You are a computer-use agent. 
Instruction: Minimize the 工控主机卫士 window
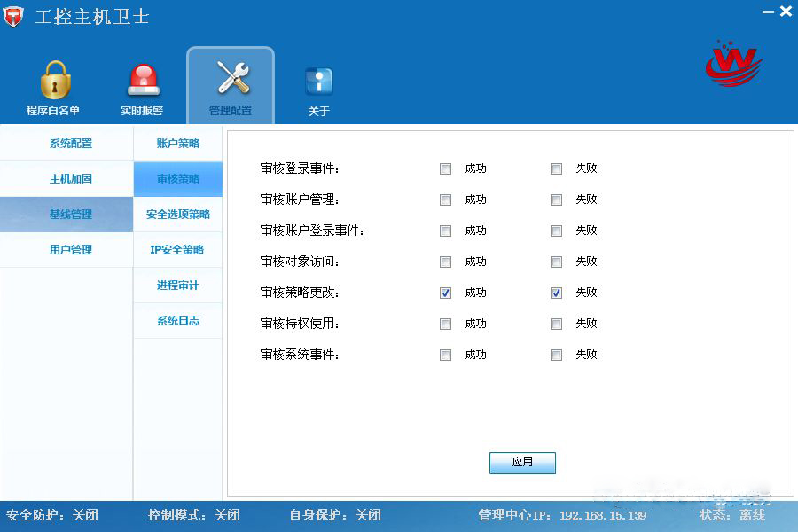[767, 12]
